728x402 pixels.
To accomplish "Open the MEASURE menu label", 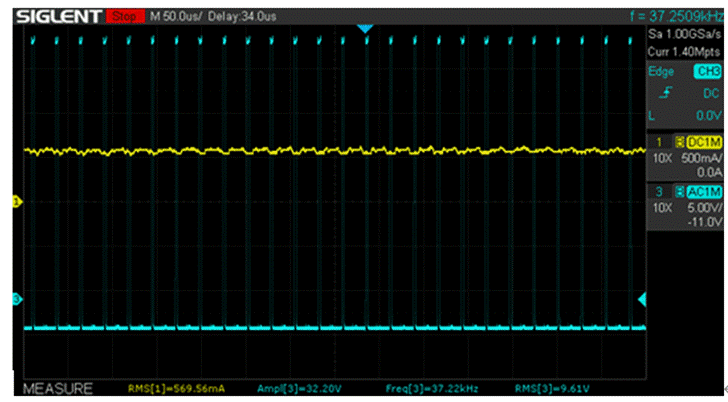I will [x=58, y=388].
